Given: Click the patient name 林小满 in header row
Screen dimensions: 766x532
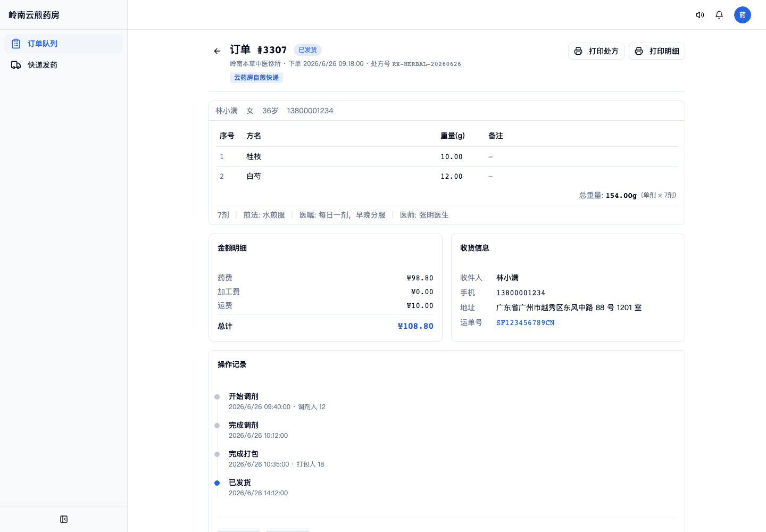Looking at the screenshot, I should point(227,111).
